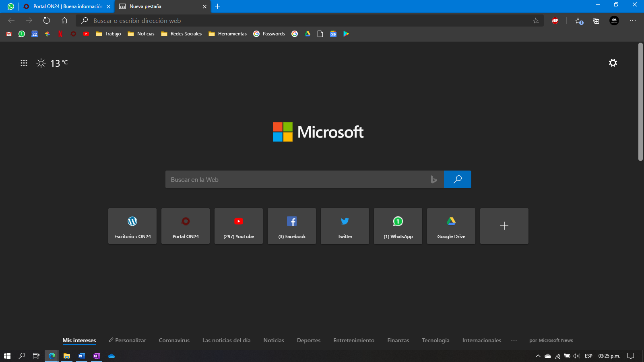Screen dimensions: 644x362
Task: Reload the current page
Action: pos(47,21)
